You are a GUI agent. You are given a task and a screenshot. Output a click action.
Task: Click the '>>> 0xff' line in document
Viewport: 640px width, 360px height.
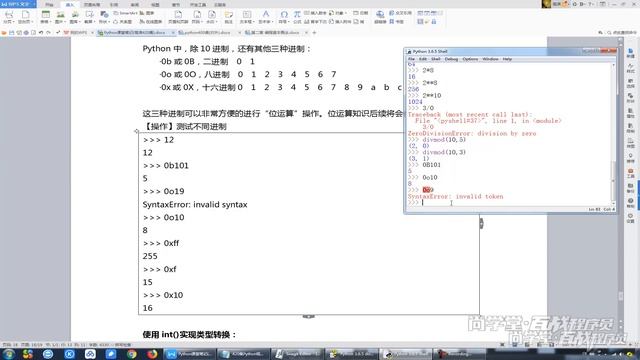[x=161, y=243]
